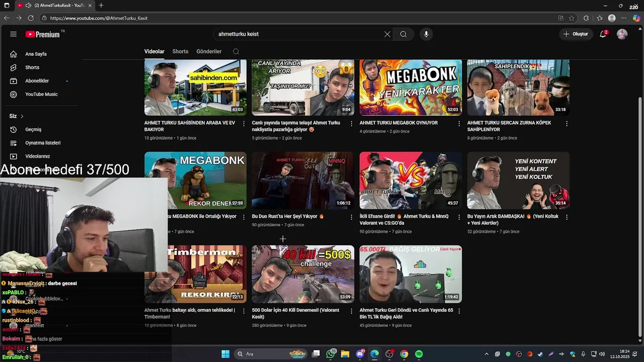Open the notifications bell
Viewport: 644px width, 362px height.
click(x=603, y=34)
